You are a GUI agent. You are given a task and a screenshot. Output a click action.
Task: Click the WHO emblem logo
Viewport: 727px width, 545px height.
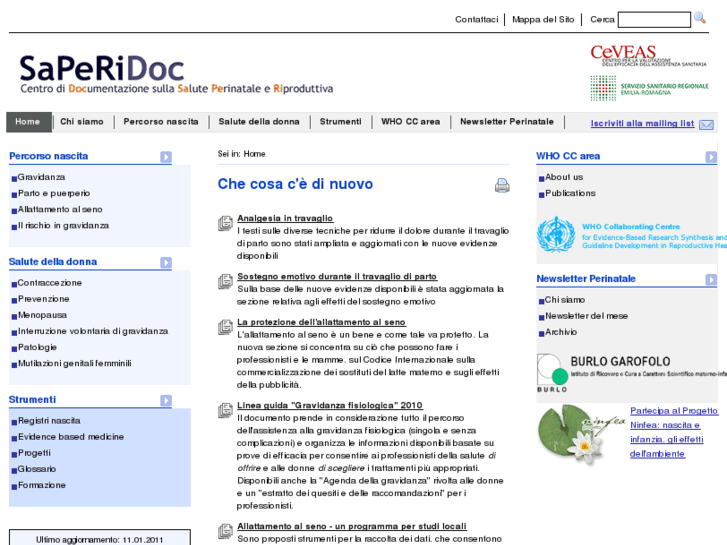click(556, 235)
